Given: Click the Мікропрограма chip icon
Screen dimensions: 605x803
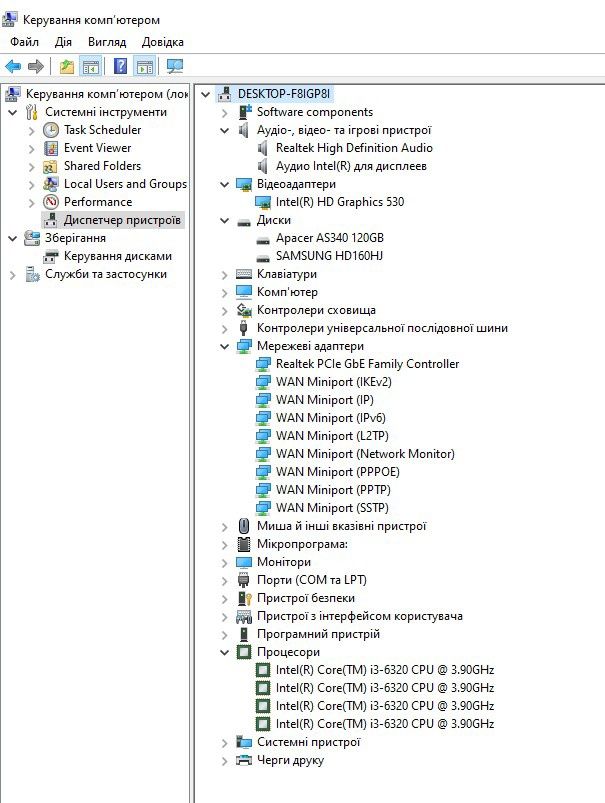Looking at the screenshot, I should pyautogui.click(x=244, y=544).
